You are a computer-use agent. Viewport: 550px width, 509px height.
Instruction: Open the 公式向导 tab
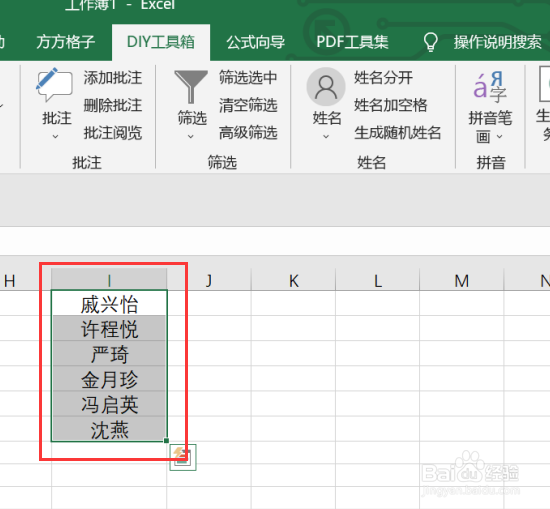click(x=255, y=42)
